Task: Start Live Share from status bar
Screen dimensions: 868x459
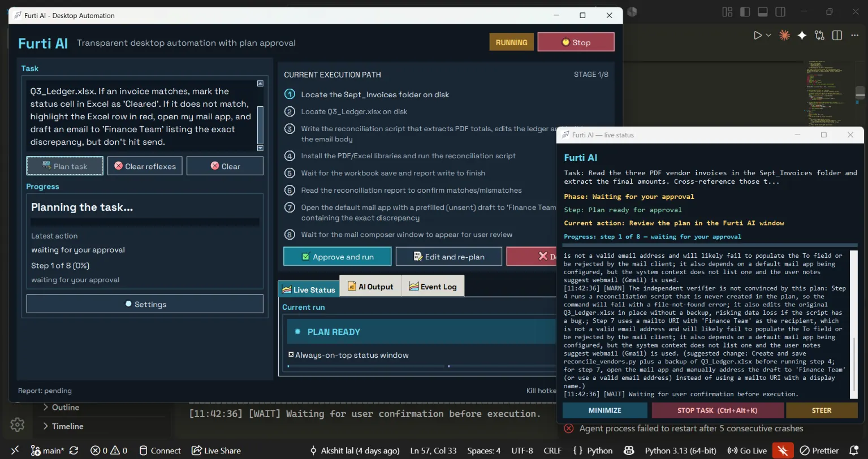Action: point(216,451)
